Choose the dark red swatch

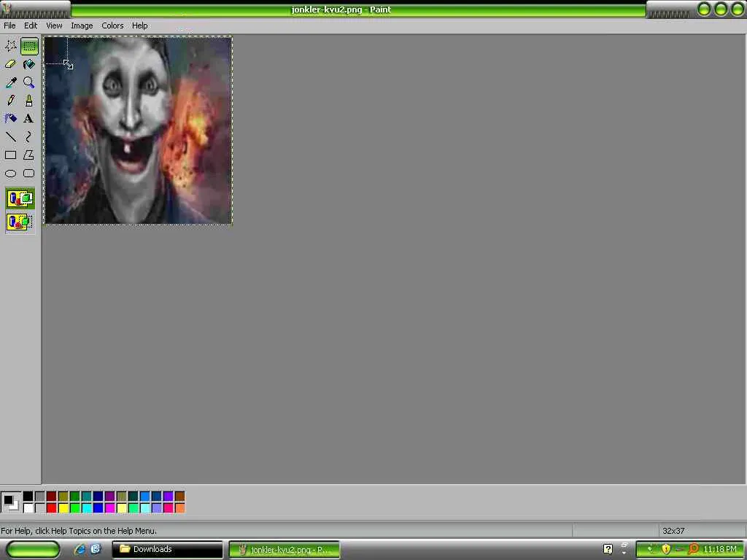click(52, 497)
